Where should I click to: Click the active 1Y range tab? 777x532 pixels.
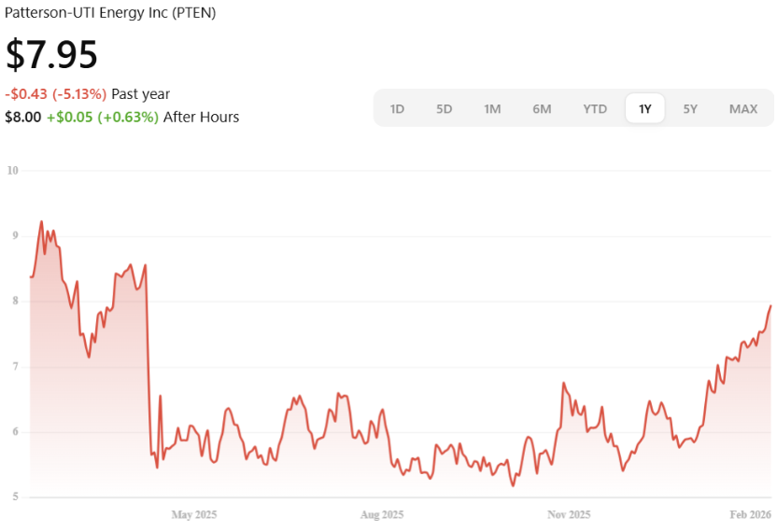[645, 108]
